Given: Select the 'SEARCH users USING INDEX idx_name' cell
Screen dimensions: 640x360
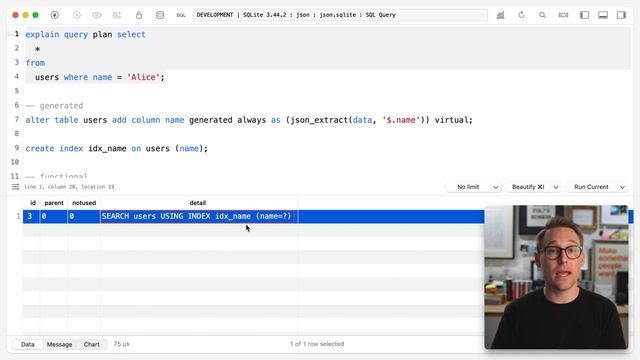Looking at the screenshot, I should pyautogui.click(x=199, y=216).
